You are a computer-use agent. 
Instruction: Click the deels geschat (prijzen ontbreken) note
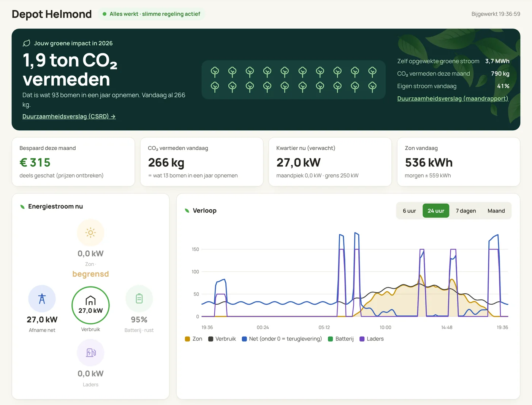click(62, 176)
